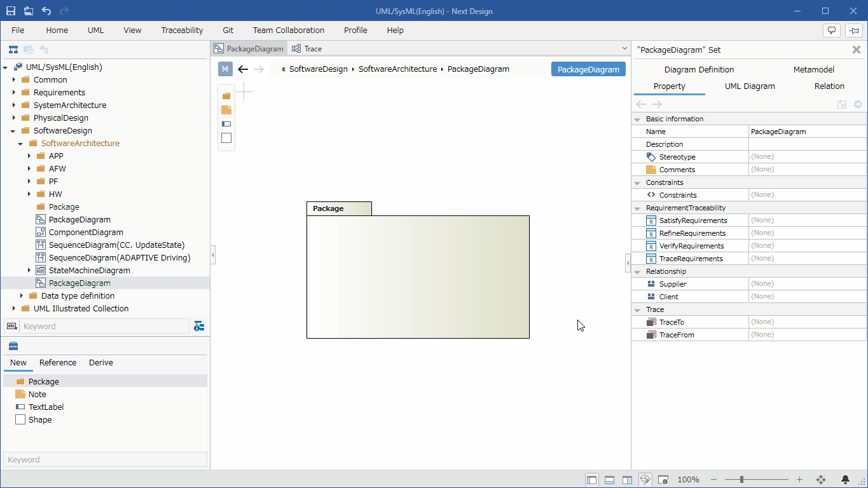The width and height of the screenshot is (868, 488).
Task: Switch to the Trace editor tab
Action: (x=307, y=48)
